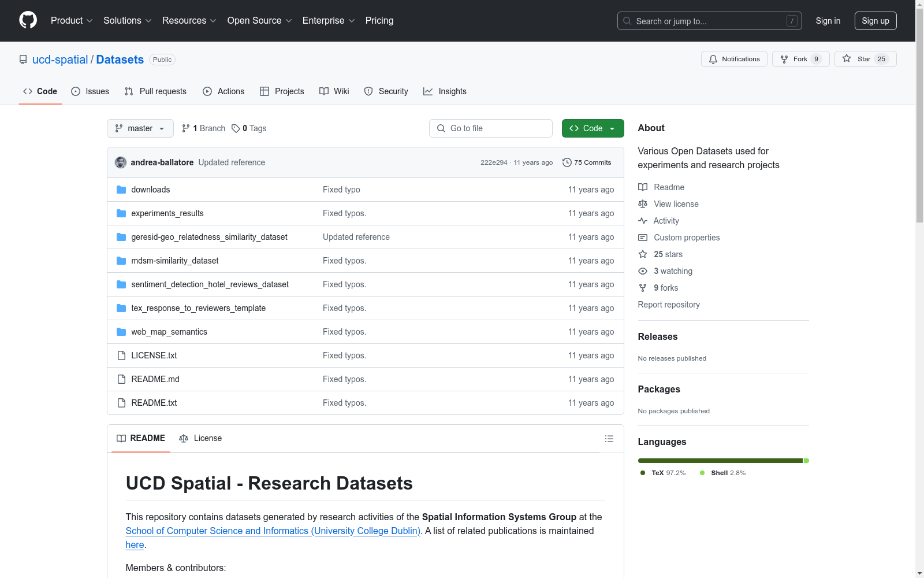Screen dimensions: 924x578
Task: Open the GitHub homepage logo
Action: [28, 20]
